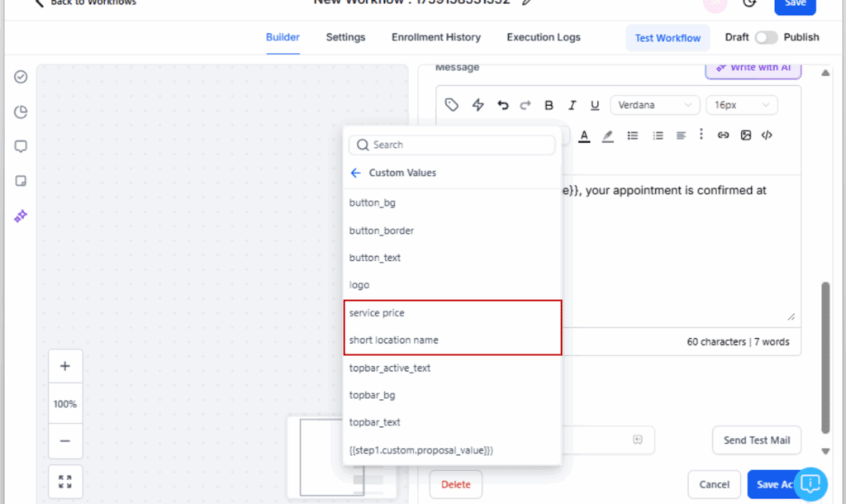Open the text color picker

pyautogui.click(x=584, y=136)
